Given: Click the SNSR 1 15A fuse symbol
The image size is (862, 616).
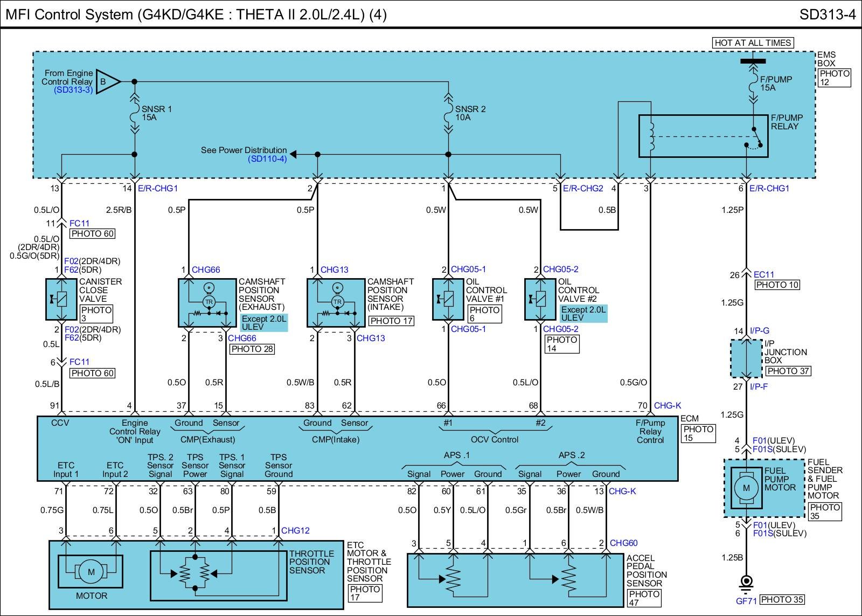Looking at the screenshot, I should [x=135, y=113].
